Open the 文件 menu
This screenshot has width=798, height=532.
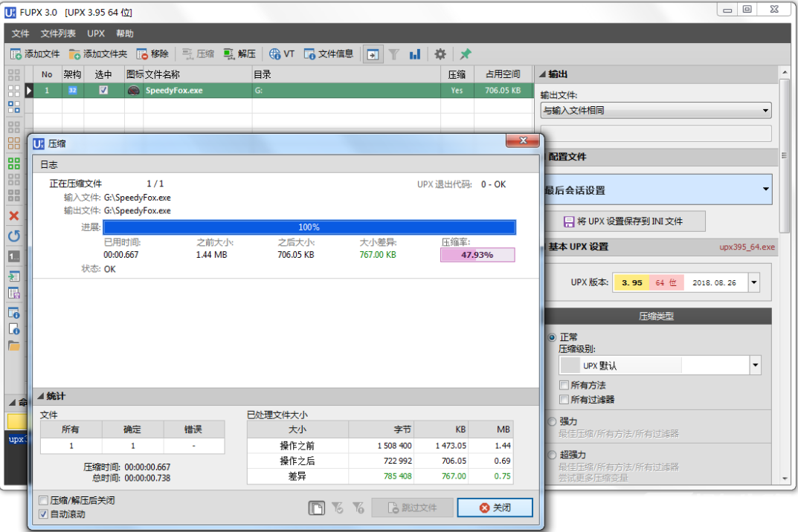coord(20,33)
